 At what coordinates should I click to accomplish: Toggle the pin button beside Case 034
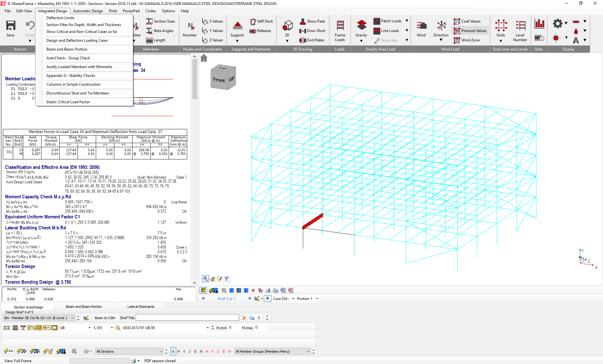[x=267, y=298]
